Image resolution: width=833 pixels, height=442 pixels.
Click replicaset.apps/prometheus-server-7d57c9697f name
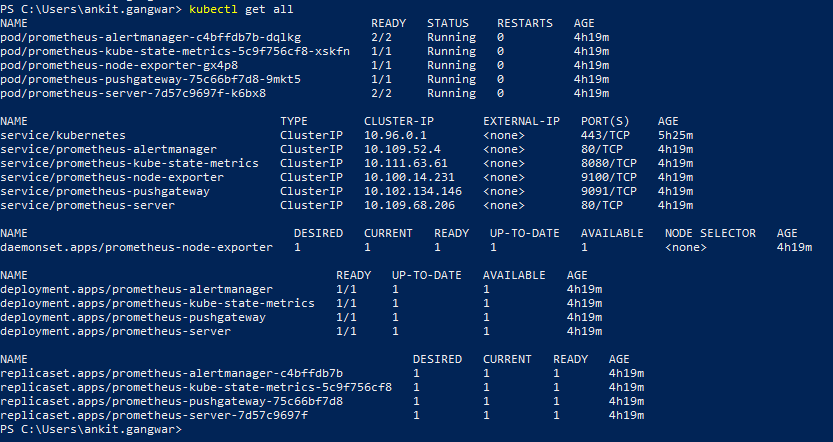(154, 415)
